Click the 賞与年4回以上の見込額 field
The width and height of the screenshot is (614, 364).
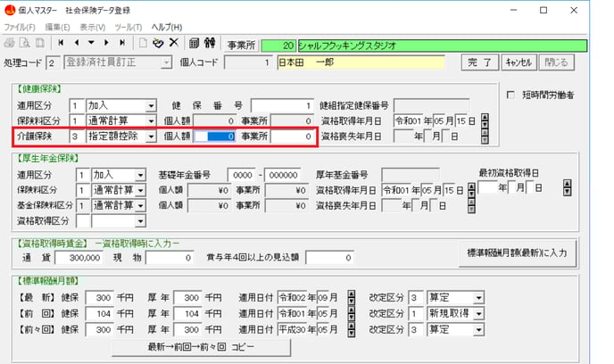tap(329, 258)
